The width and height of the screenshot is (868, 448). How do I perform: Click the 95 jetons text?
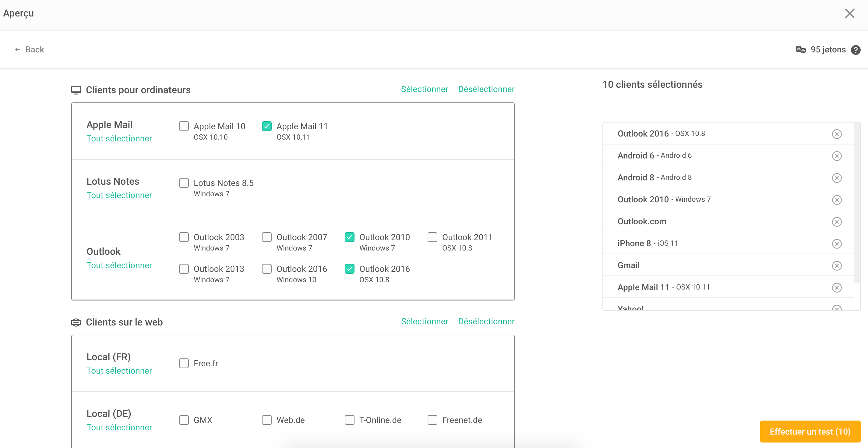point(828,50)
